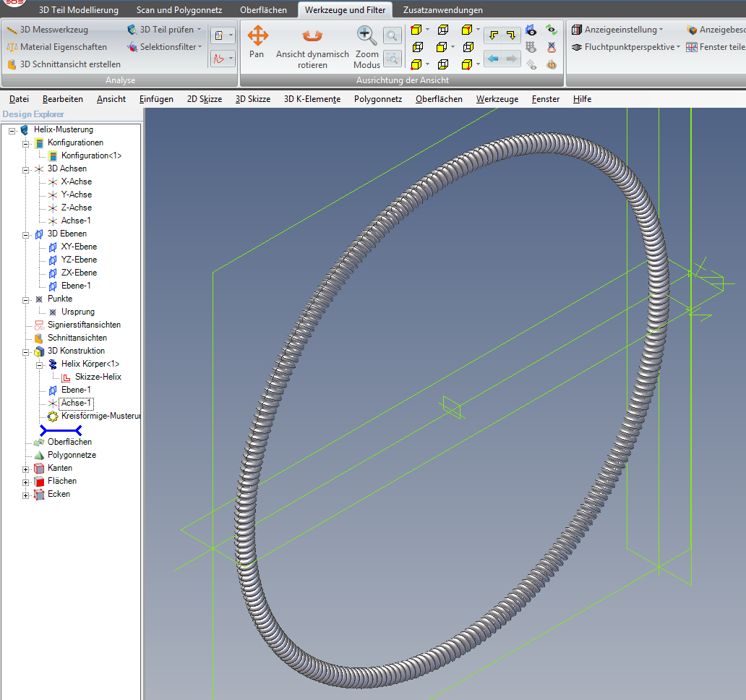Switch to 3D Teil Modellierung ribbon tab
This screenshot has height=700, width=746.
point(79,10)
